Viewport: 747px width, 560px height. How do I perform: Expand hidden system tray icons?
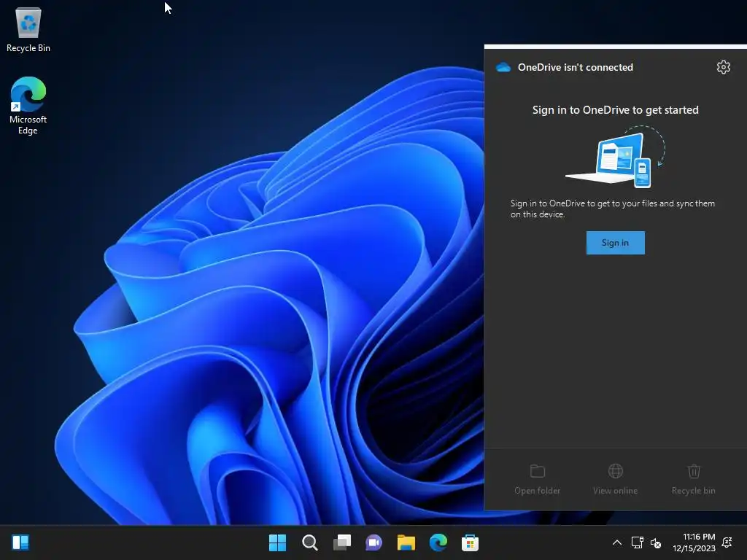616,542
